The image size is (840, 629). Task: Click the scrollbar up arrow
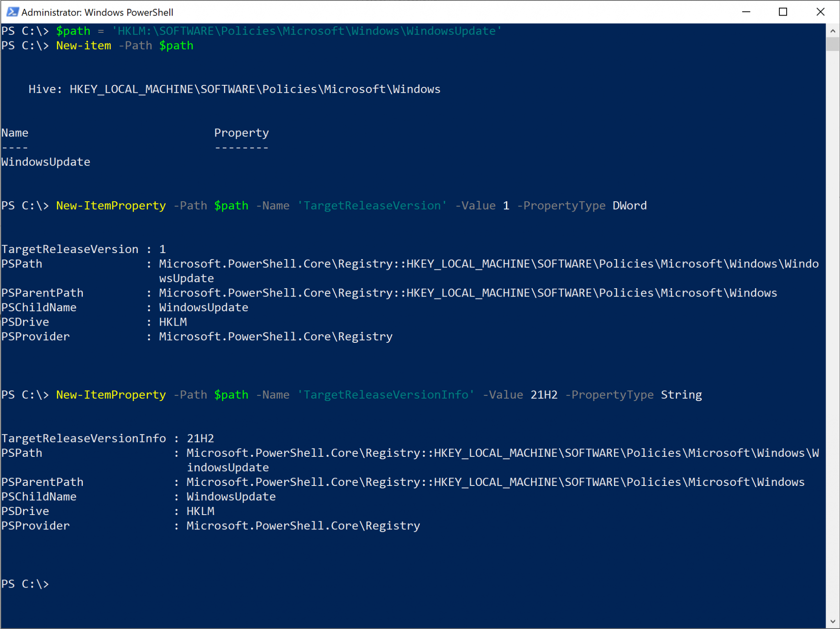click(x=833, y=31)
